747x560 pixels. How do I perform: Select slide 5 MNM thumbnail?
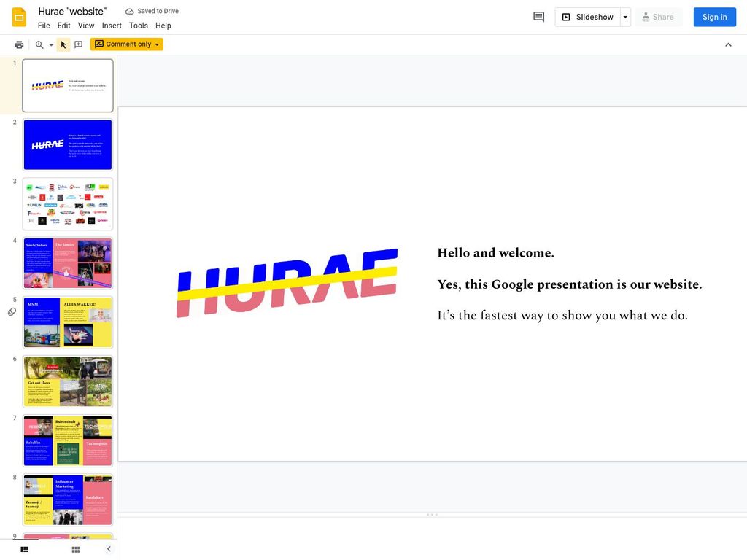coord(68,322)
